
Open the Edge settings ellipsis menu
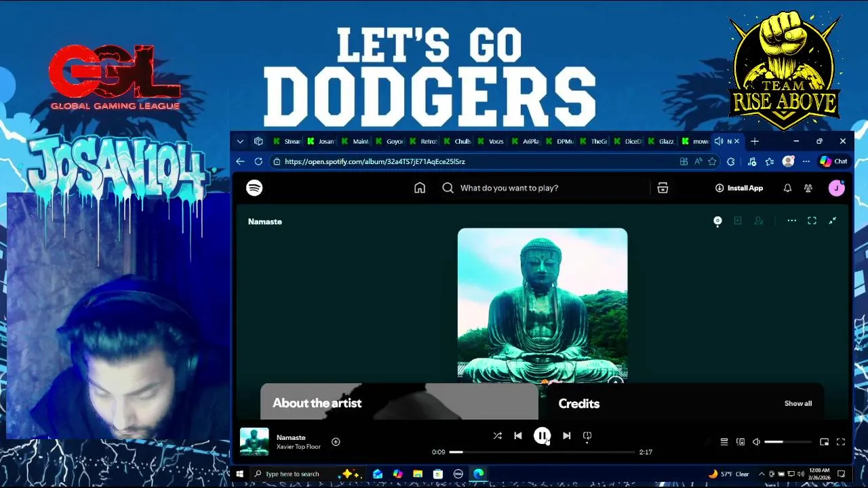pos(806,161)
